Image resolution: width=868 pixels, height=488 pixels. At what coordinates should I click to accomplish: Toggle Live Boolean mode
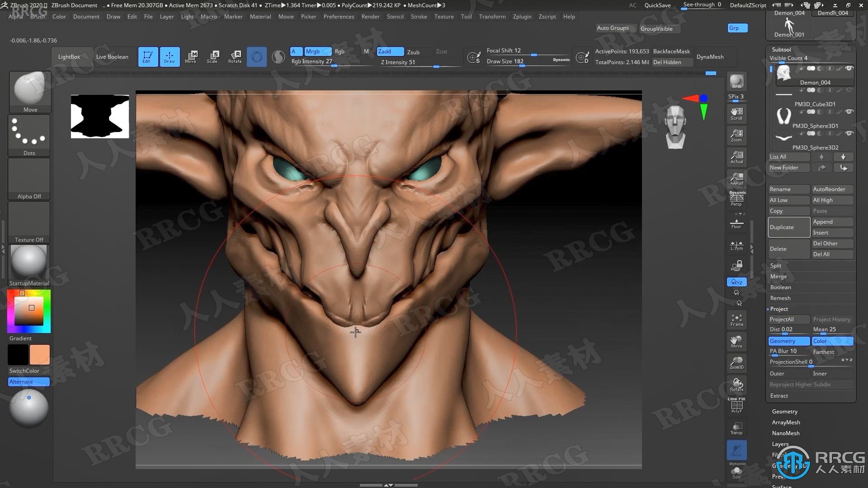[x=113, y=56]
